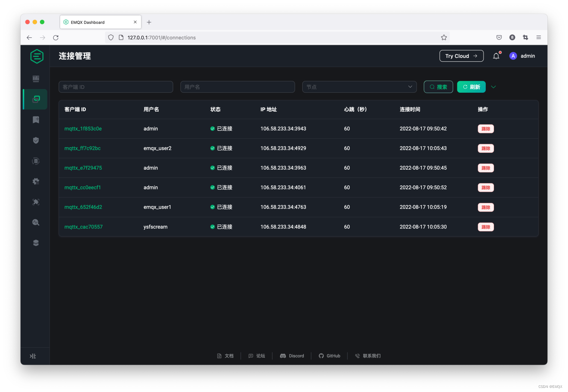Expand the advanced search chevron beside 刷新

[493, 87]
